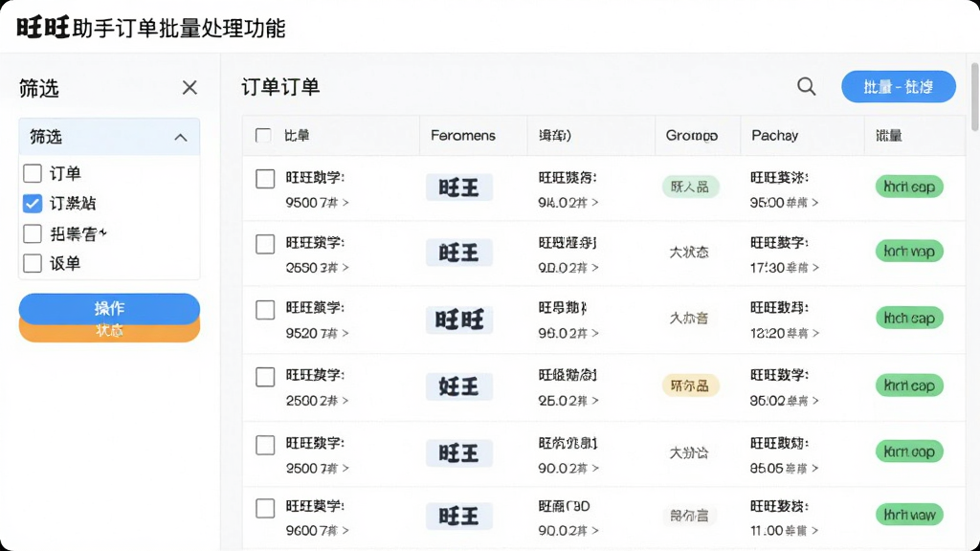
Task: Select the row checkbox for 2500 2
Action: pyautogui.click(x=265, y=377)
